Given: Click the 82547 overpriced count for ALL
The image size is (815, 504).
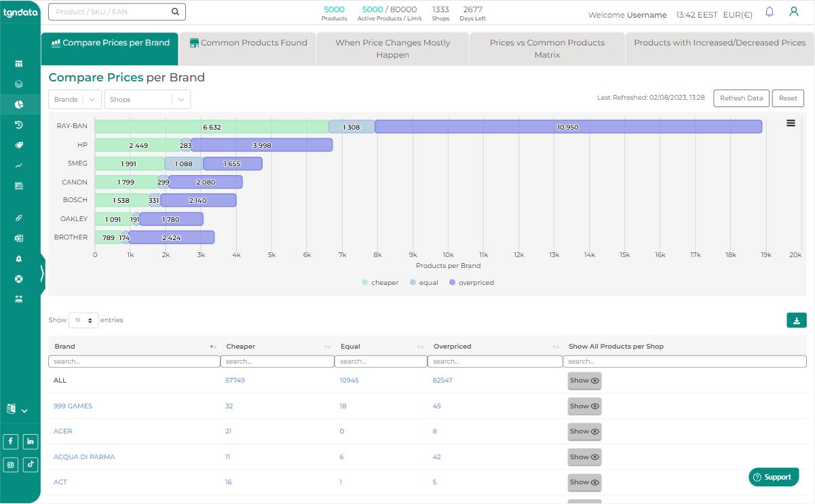Looking at the screenshot, I should (x=442, y=381).
